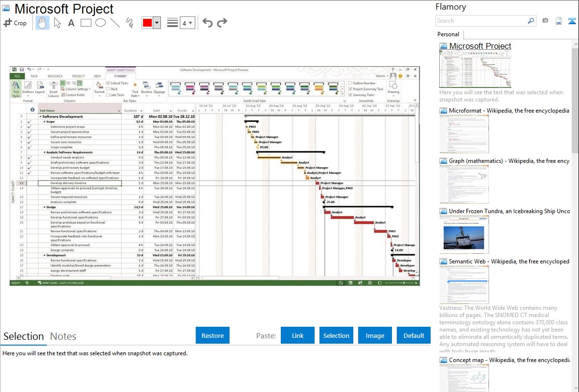Select the freehand scribble tool
The image size is (579, 392).
[129, 23]
